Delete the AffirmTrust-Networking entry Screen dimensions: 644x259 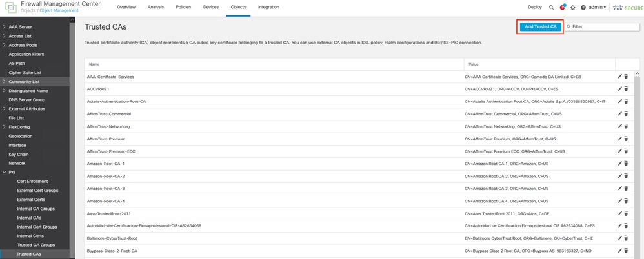coord(626,126)
